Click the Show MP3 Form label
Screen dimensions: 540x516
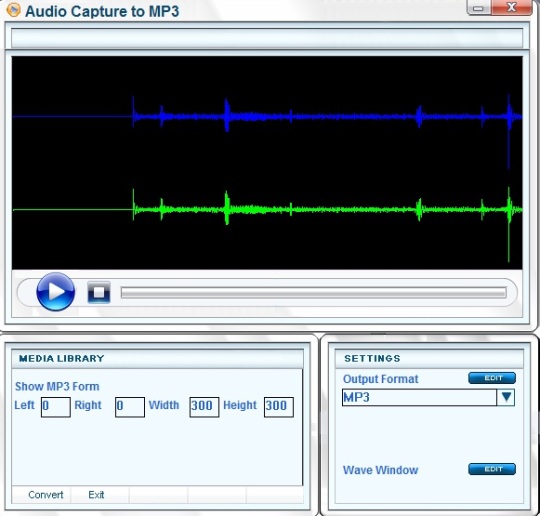click(x=57, y=386)
